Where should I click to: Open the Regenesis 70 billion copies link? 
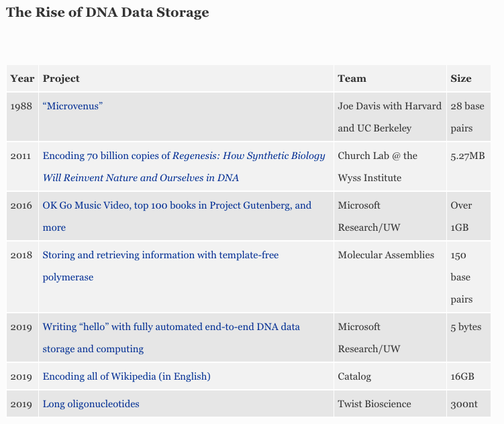(183, 156)
